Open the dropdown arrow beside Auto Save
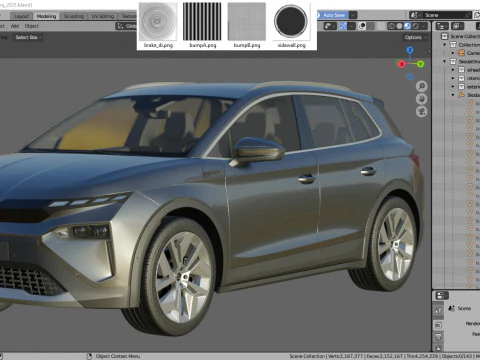The height and width of the screenshot is (360, 480). pyautogui.click(x=353, y=15)
